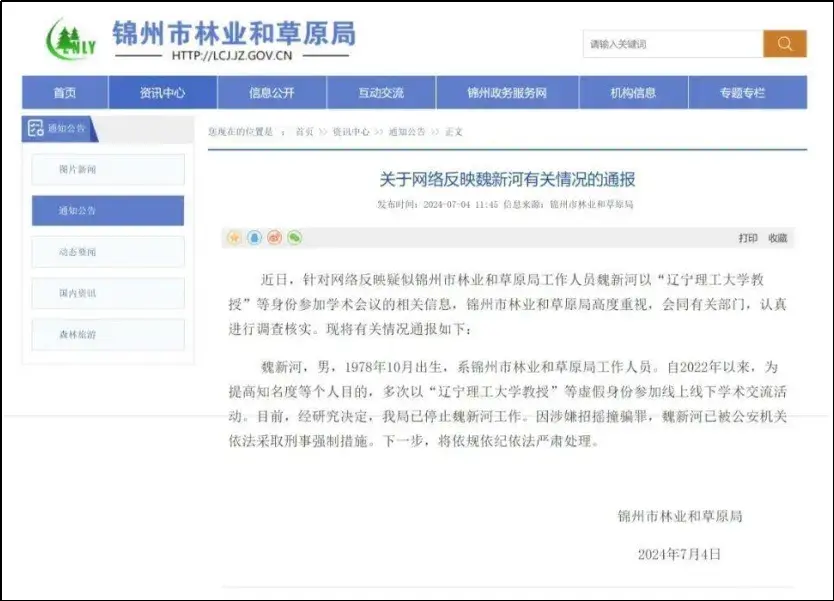Click the green LNLY forestry bureau logo
Viewport: 834px width, 601px height.
pos(71,42)
